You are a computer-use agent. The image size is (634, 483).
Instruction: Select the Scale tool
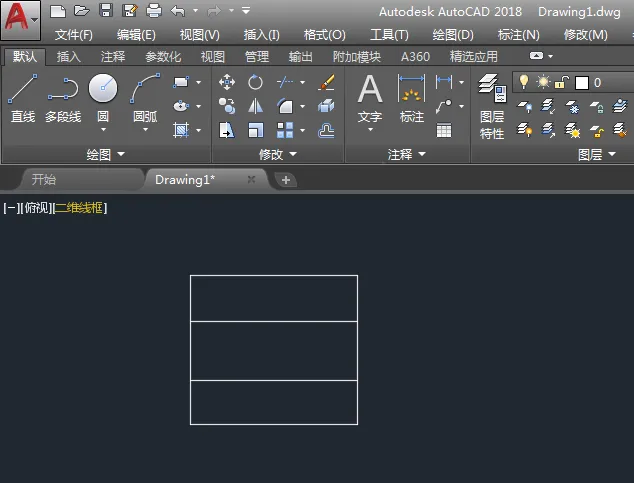point(256,131)
